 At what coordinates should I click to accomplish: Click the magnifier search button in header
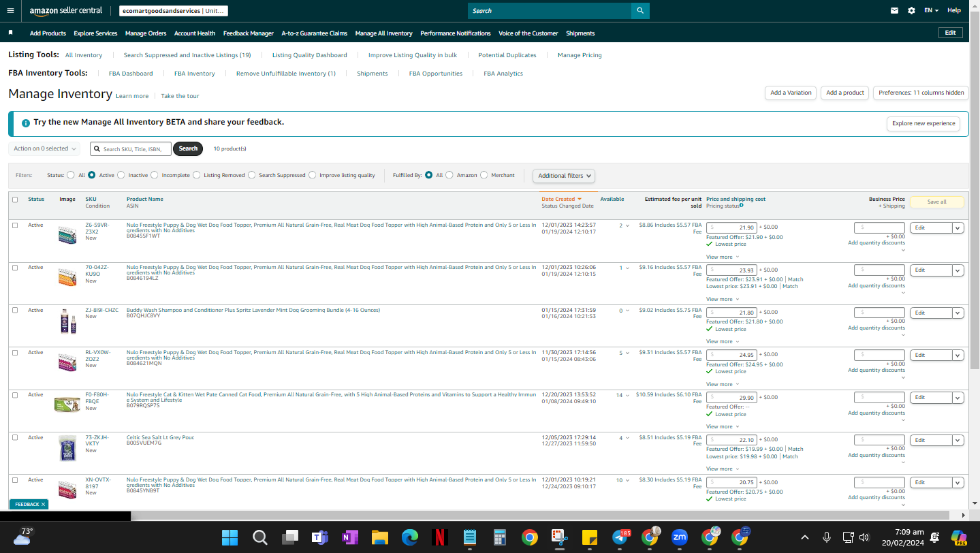pyautogui.click(x=640, y=11)
